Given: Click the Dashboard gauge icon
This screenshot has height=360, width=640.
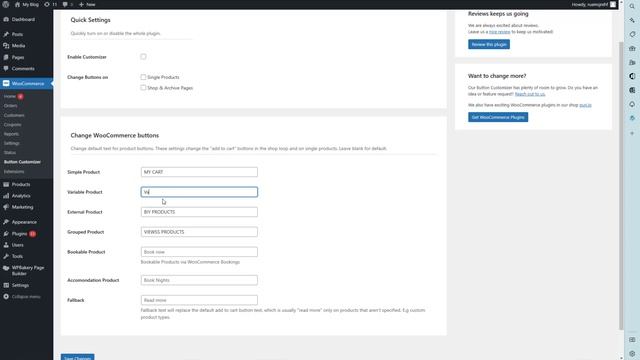Looking at the screenshot, I should tap(6, 19).
